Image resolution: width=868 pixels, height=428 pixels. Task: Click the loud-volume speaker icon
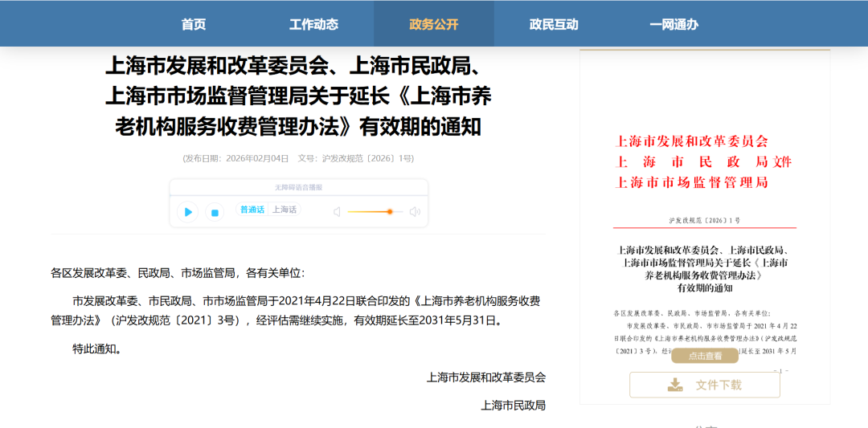click(x=415, y=212)
